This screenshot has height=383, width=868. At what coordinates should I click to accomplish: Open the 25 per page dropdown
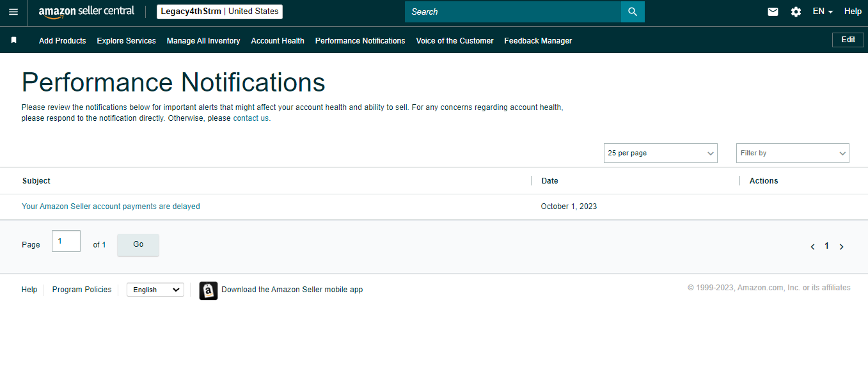(661, 153)
